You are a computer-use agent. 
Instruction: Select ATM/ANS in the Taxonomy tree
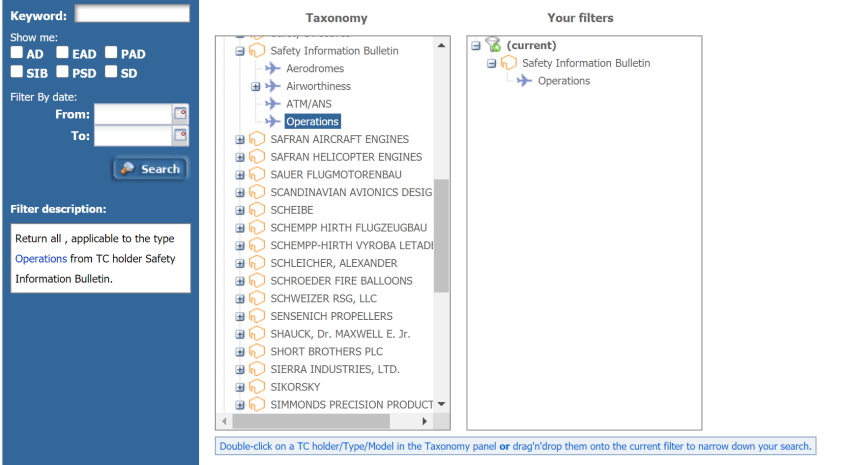tap(309, 104)
